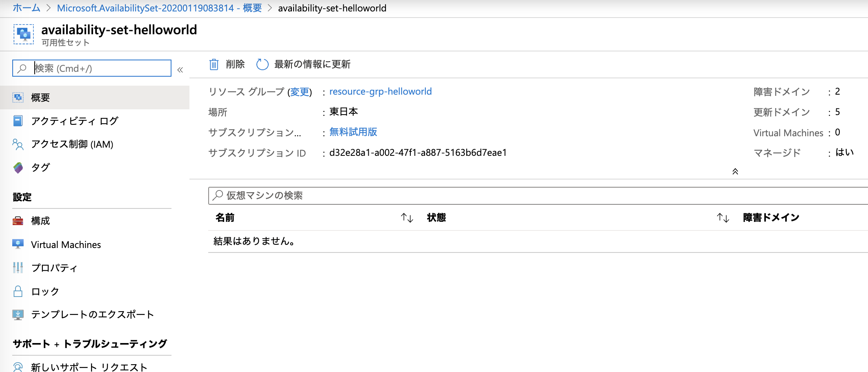
Task: Click the 障害ドメイン column header
Action: click(771, 218)
